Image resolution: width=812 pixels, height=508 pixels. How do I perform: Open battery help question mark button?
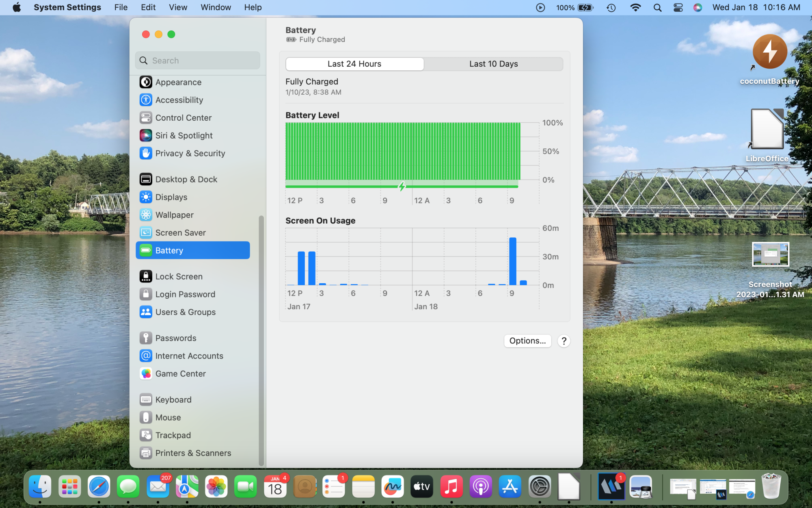point(564,341)
